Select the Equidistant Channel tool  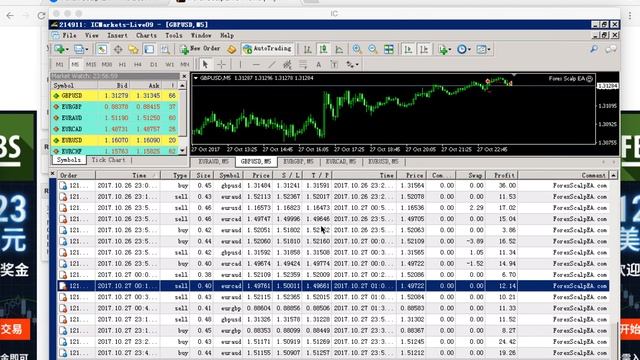[287, 64]
